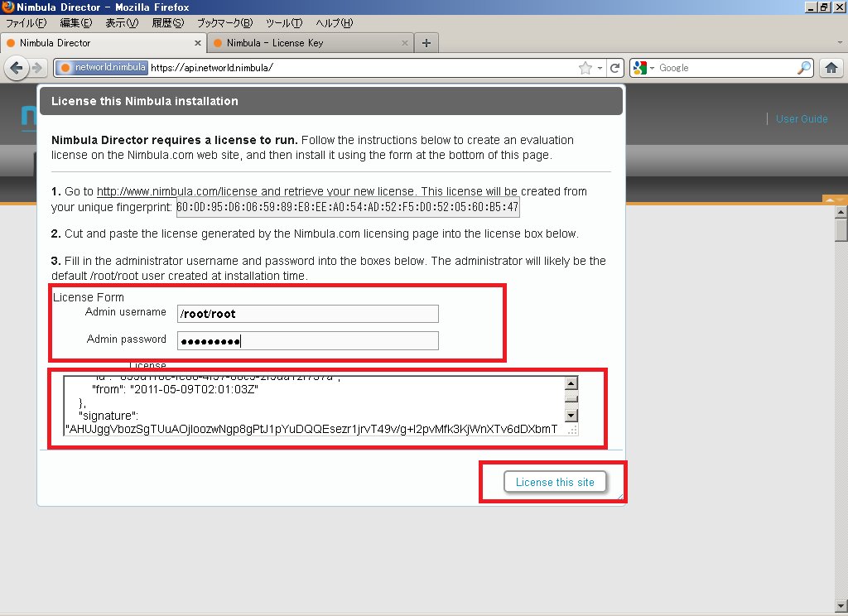Click the networld.nimbula site identity badge
This screenshot has width=848, height=616.
tap(102, 68)
